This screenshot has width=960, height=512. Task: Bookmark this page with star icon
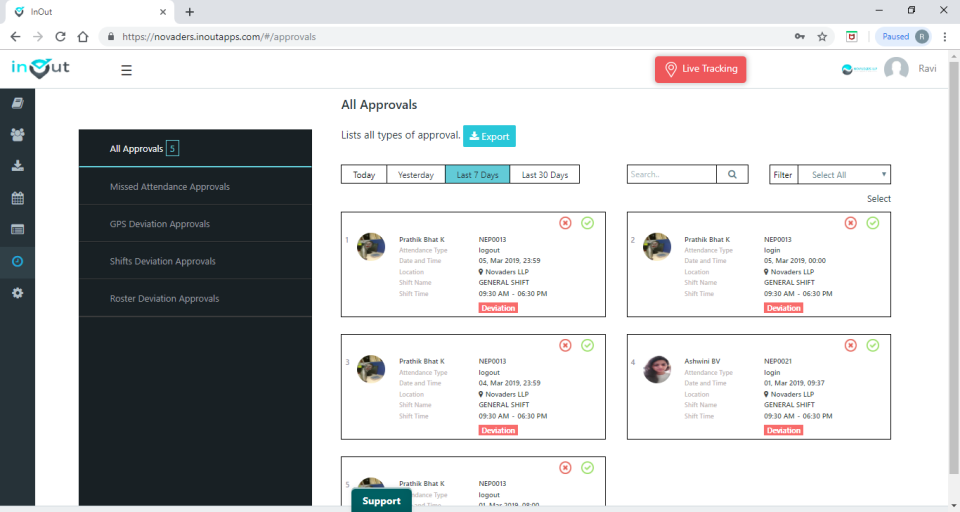coord(822,37)
